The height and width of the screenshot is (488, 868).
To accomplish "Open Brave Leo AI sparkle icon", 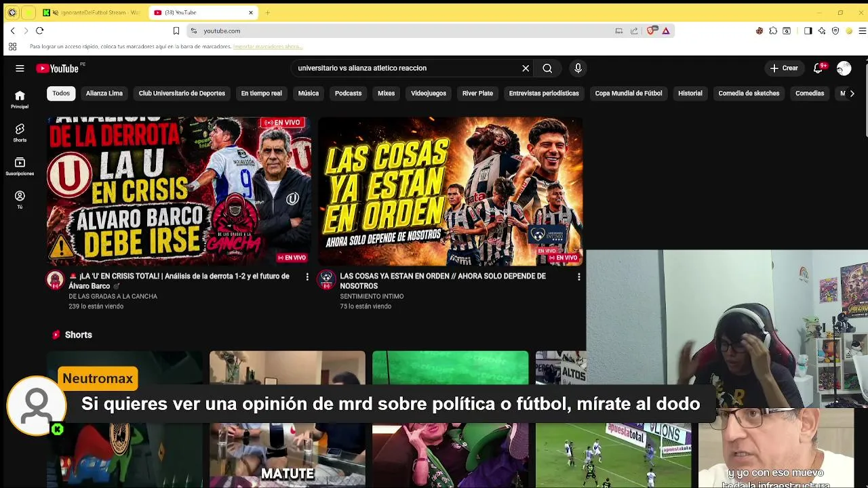I will [822, 30].
